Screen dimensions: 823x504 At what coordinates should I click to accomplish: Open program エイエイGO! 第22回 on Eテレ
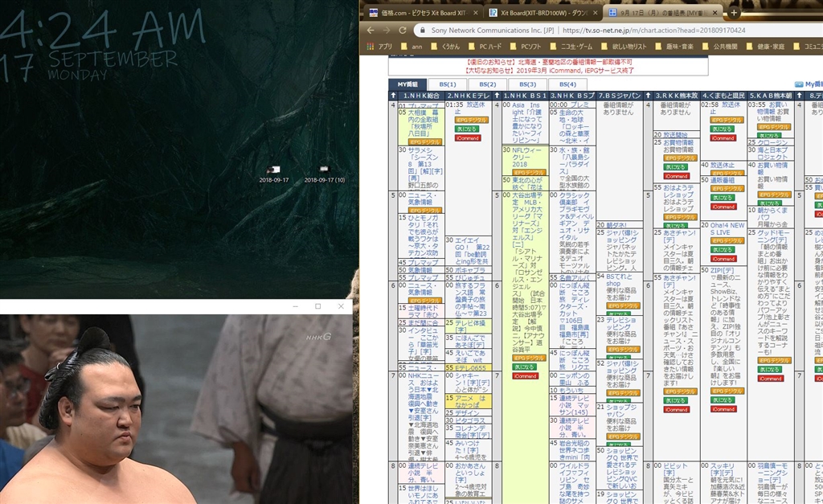(473, 251)
